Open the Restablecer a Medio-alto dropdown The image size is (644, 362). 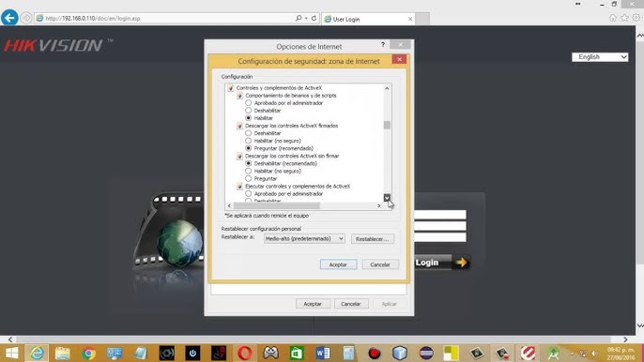coord(304,238)
